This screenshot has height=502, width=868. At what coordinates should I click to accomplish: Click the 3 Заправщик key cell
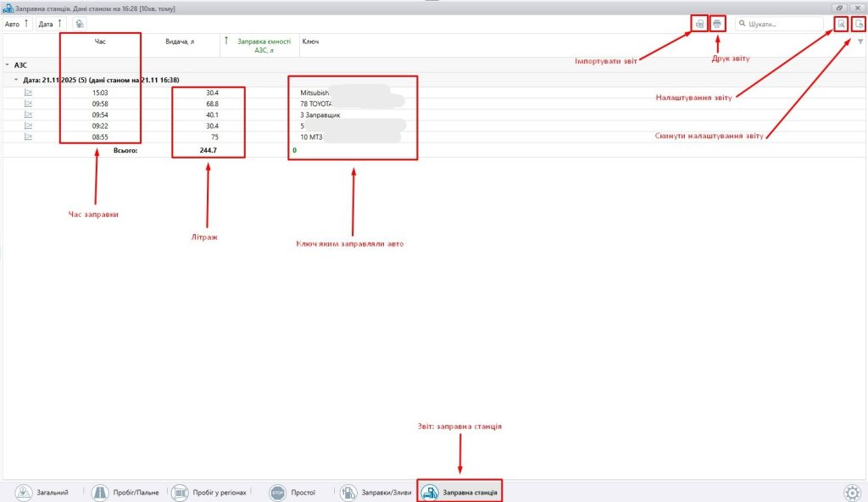(320, 114)
